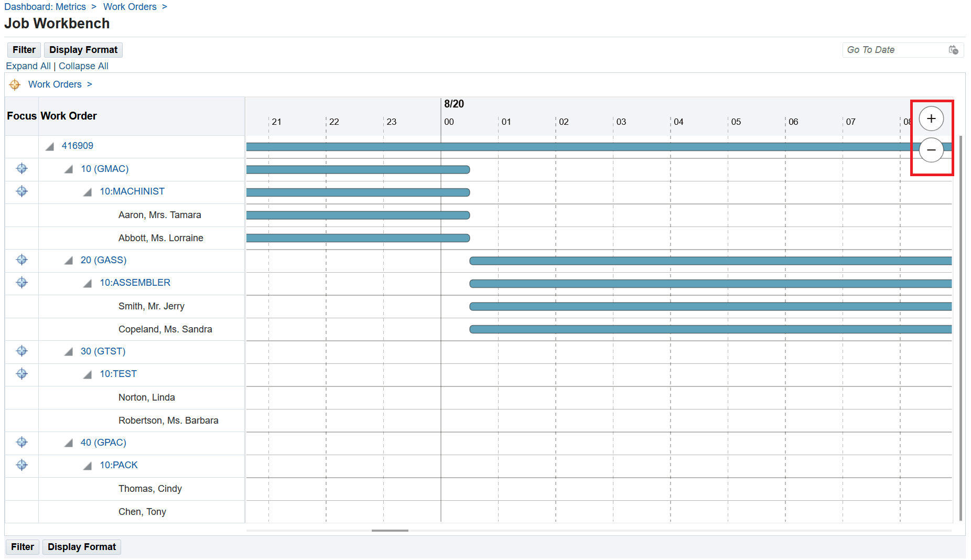
Task: Focus on the 40 (GPAC) row
Action: click(x=21, y=442)
